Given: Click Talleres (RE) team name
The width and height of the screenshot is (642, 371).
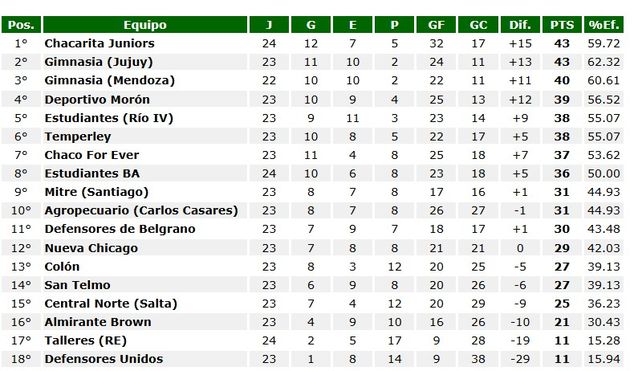Looking at the screenshot, I should [x=86, y=340].
